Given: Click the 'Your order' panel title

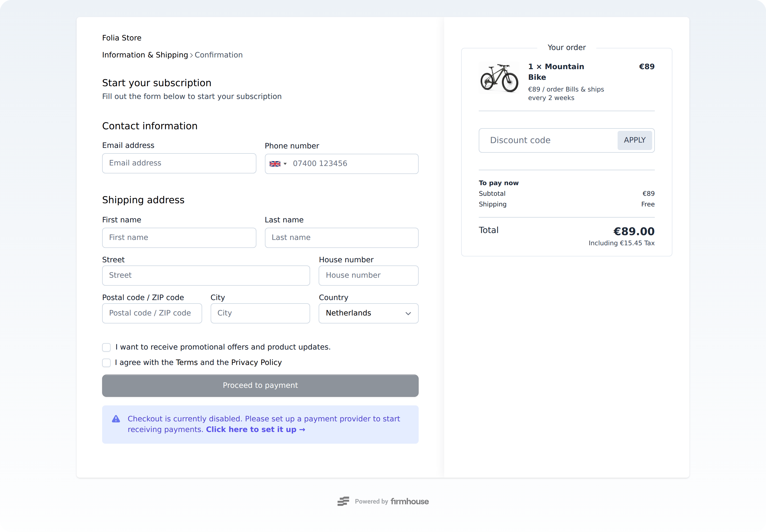Looking at the screenshot, I should 566,48.
